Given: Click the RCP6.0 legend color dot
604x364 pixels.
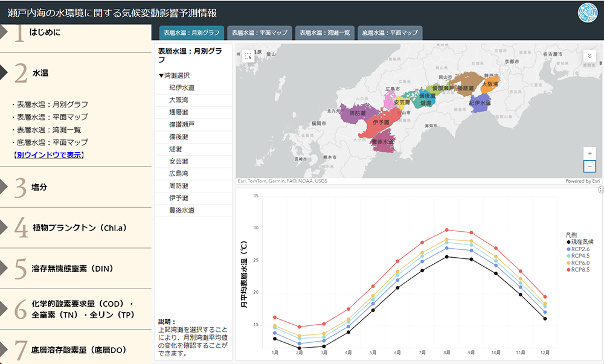Looking at the screenshot, I should (568, 263).
